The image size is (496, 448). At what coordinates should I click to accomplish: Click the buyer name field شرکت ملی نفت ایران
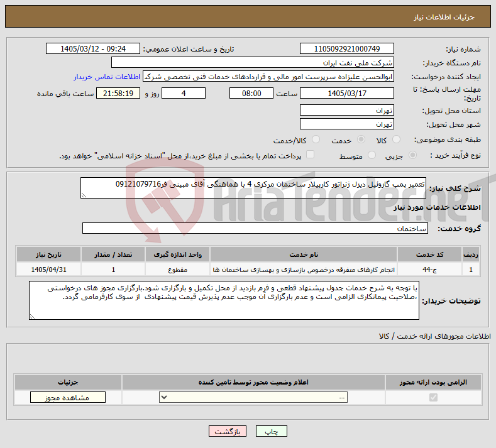(253, 63)
